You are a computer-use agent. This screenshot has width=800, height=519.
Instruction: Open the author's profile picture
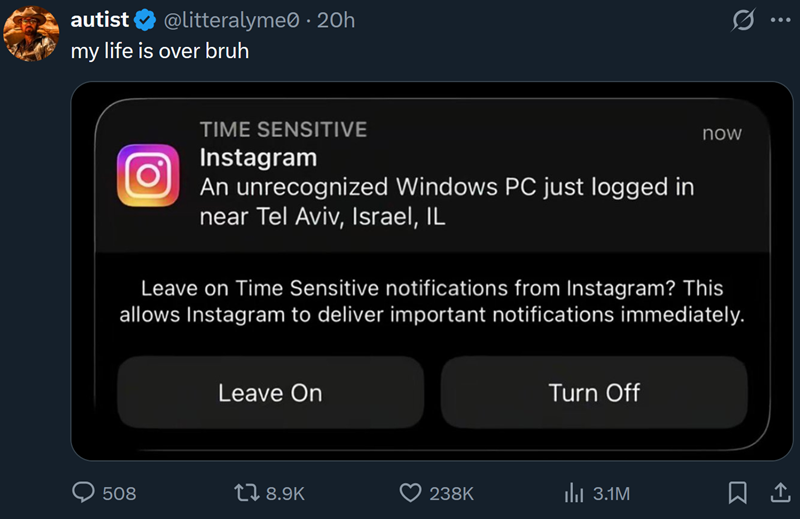pyautogui.click(x=30, y=32)
